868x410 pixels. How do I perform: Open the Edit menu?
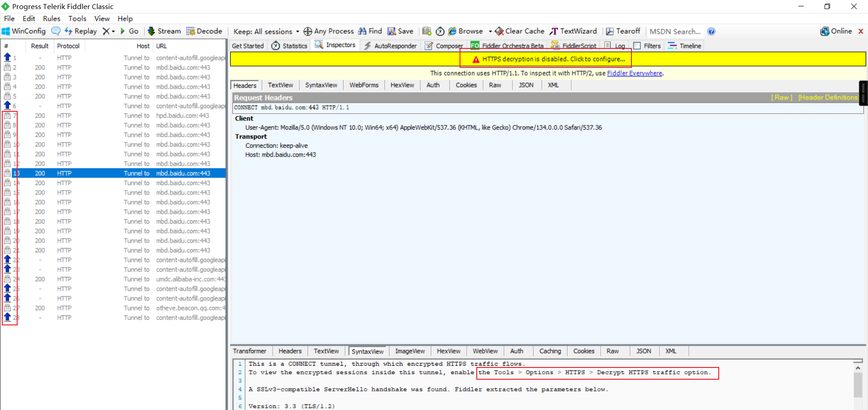(29, 19)
